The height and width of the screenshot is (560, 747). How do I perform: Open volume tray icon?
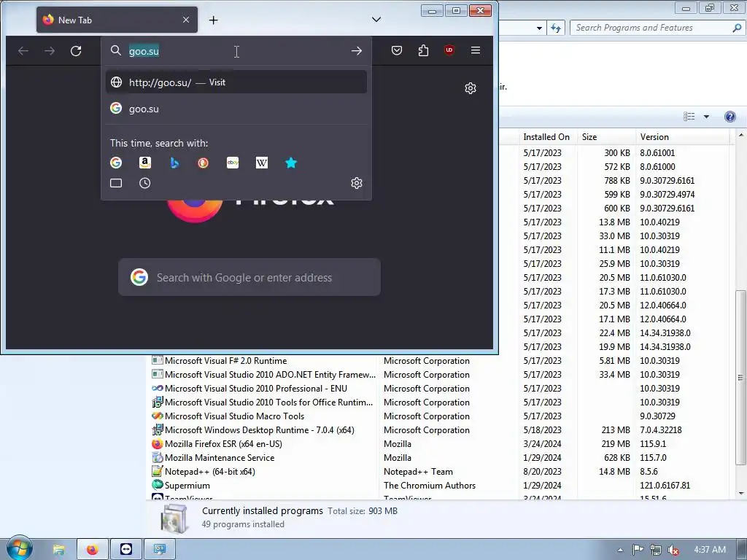coord(673,550)
